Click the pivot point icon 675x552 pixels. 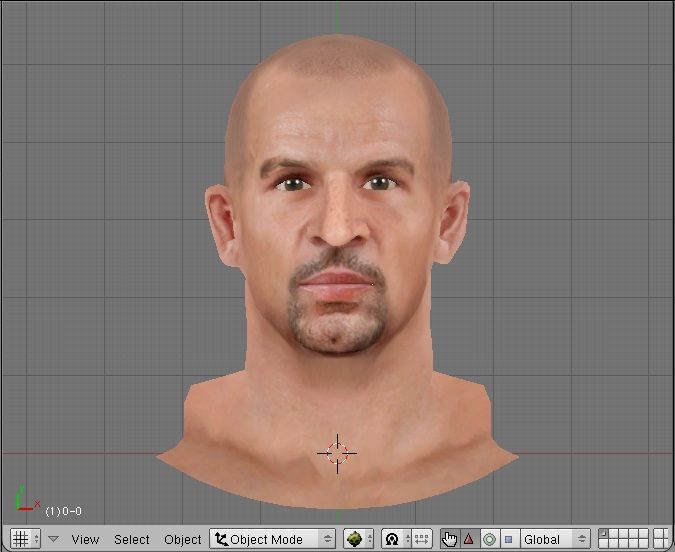391,539
